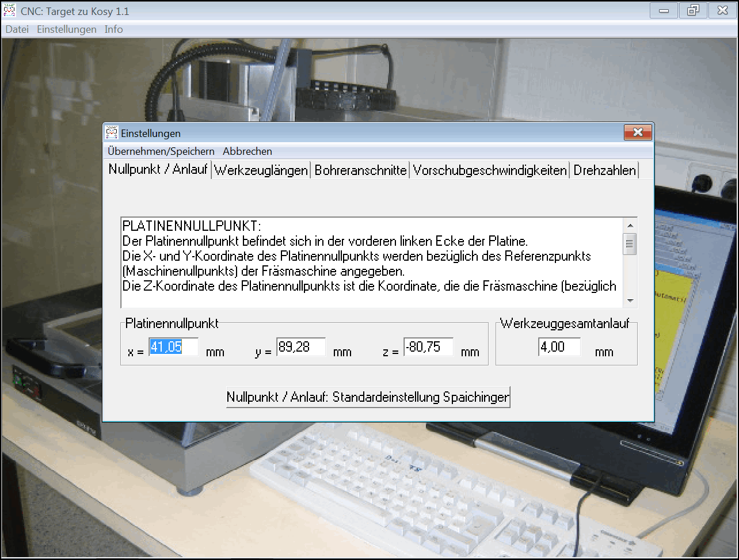
Task: Click the x coordinate field 41,05
Action: (174, 347)
